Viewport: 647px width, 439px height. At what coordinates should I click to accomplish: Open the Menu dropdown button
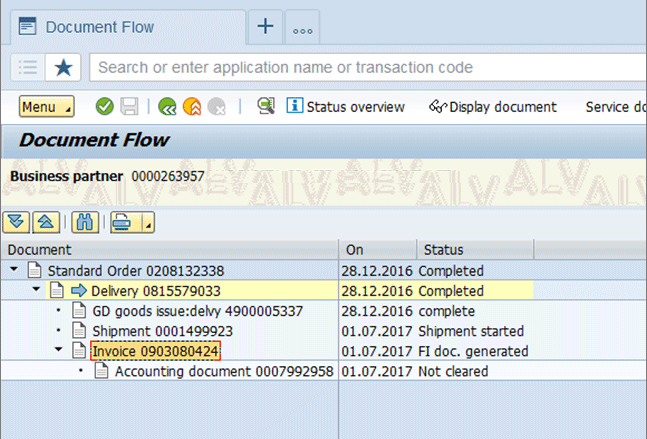pyautogui.click(x=47, y=107)
